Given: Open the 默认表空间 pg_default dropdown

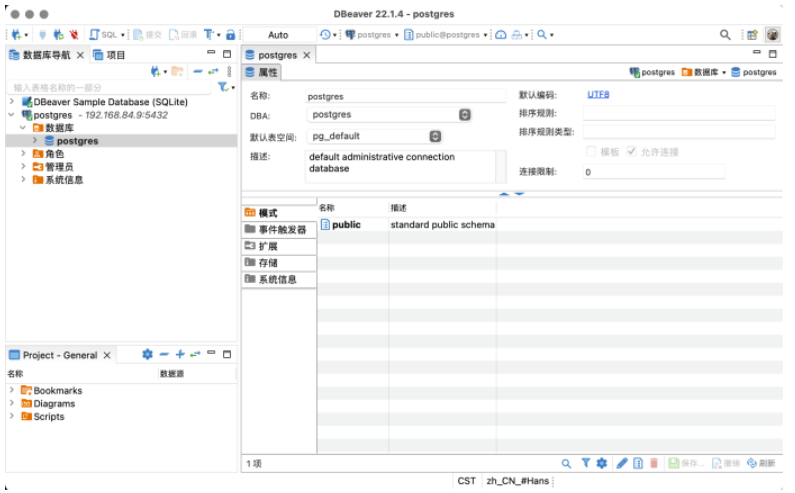Looking at the screenshot, I should [x=374, y=136].
